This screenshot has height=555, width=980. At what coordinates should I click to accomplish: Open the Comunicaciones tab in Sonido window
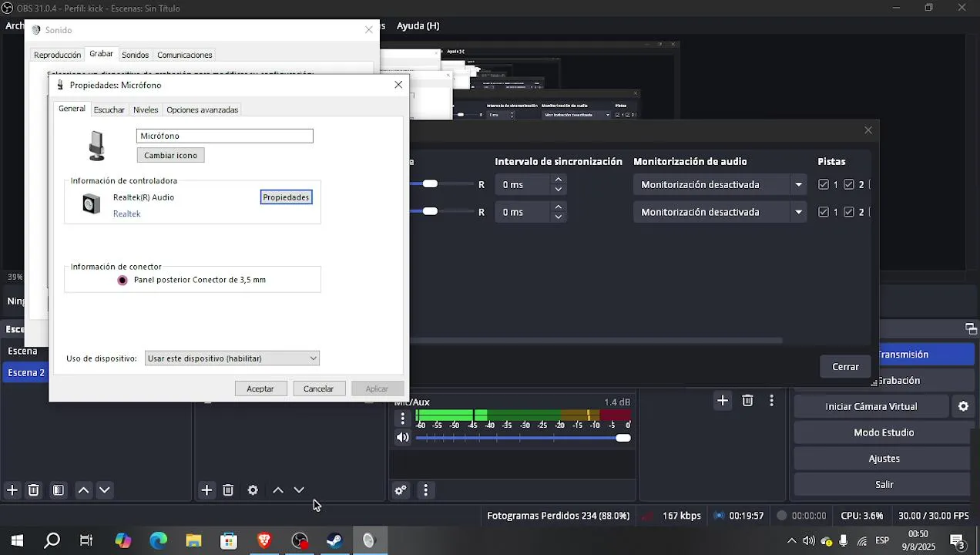[x=185, y=55]
